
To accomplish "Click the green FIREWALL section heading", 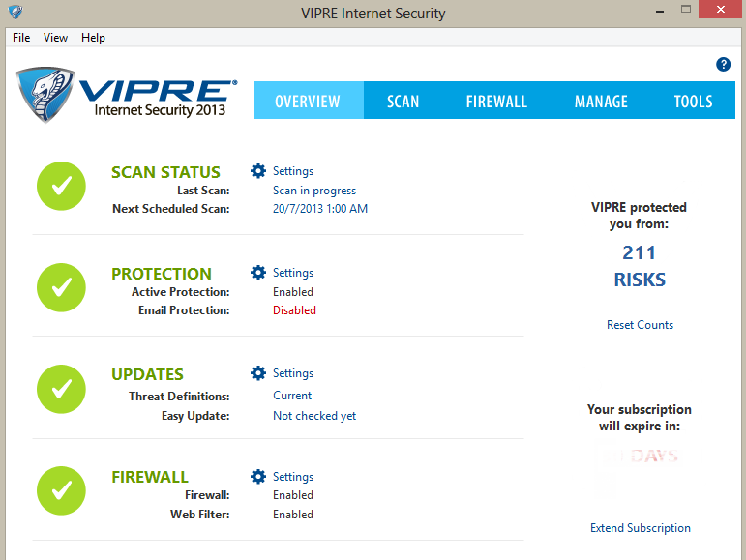I will click(150, 477).
